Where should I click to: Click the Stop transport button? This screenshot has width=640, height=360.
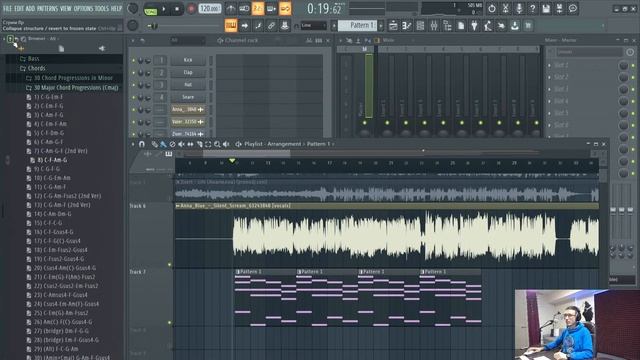(x=177, y=9)
